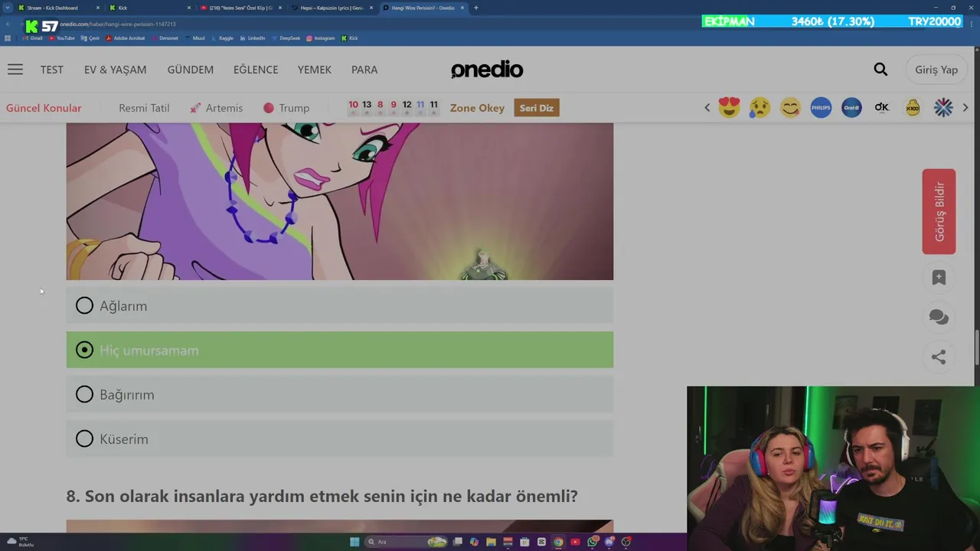
Task: Open EĞLENCE menu item
Action: tap(256, 70)
